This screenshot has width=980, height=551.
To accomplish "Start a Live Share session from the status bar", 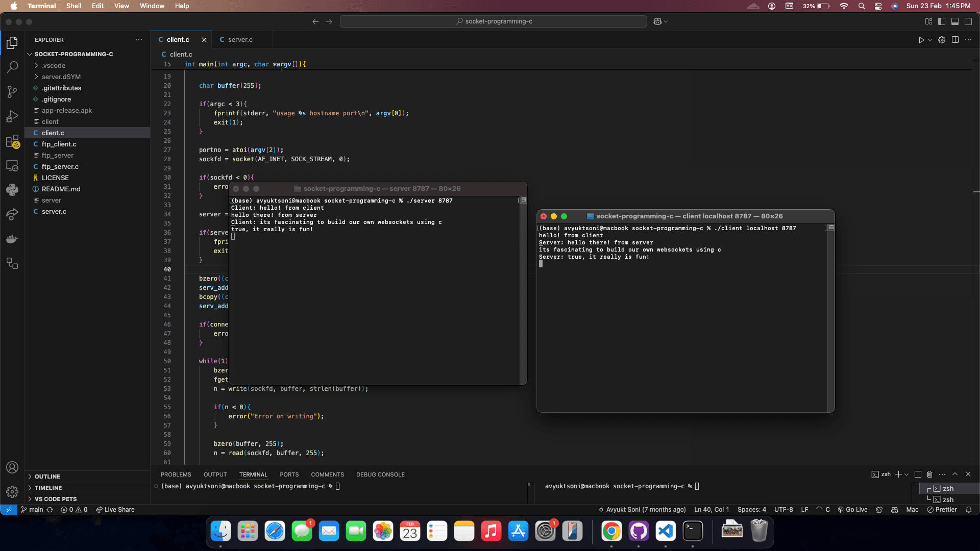I will pos(115,509).
